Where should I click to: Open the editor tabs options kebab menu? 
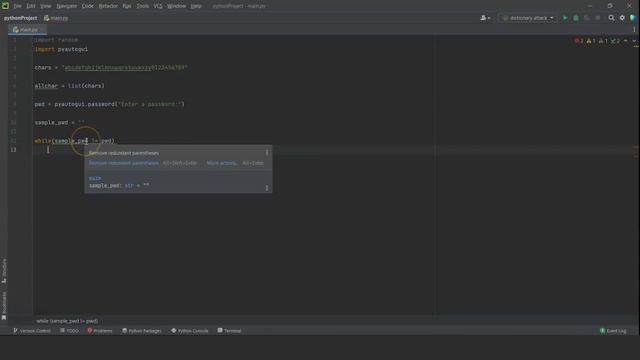(634, 29)
